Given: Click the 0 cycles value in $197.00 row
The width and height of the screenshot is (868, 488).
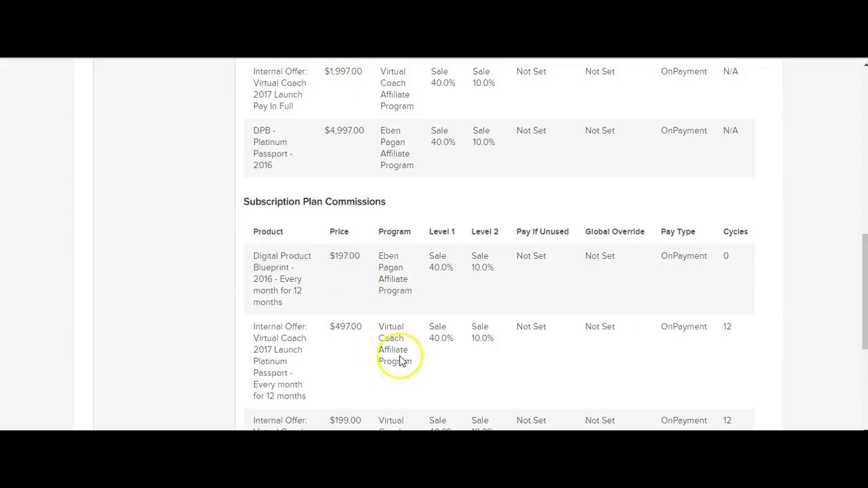Looking at the screenshot, I should click(726, 256).
